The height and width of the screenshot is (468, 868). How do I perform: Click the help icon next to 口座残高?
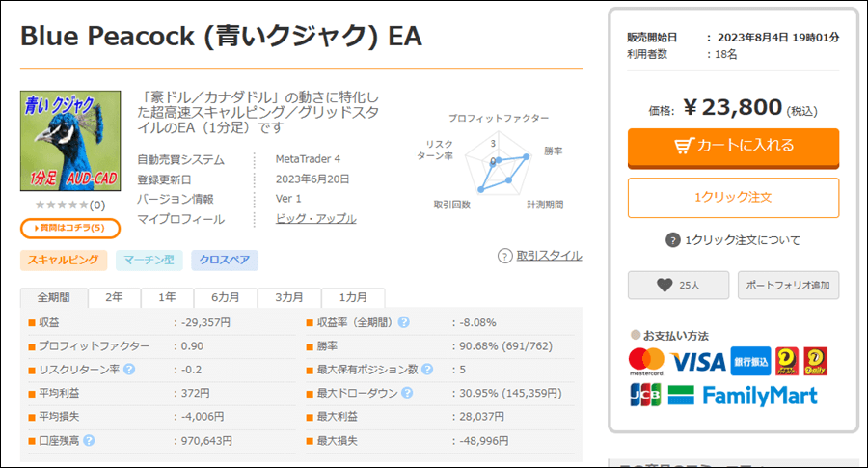click(89, 441)
